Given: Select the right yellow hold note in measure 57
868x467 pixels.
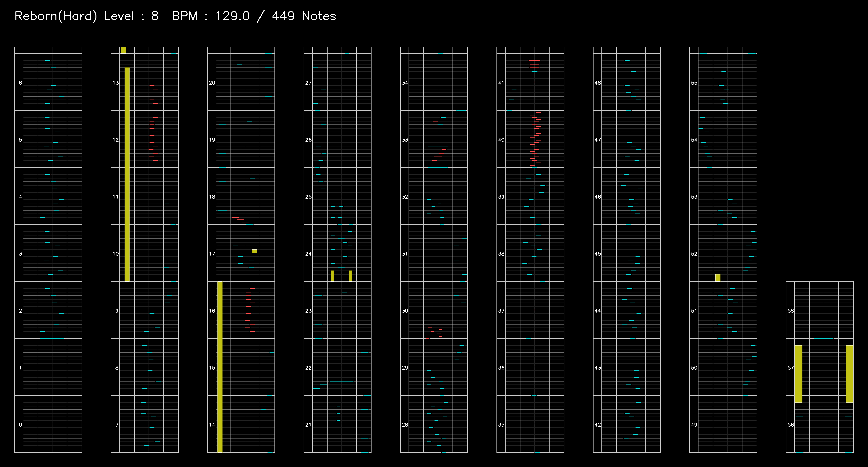Looking at the screenshot, I should (x=849, y=374).
